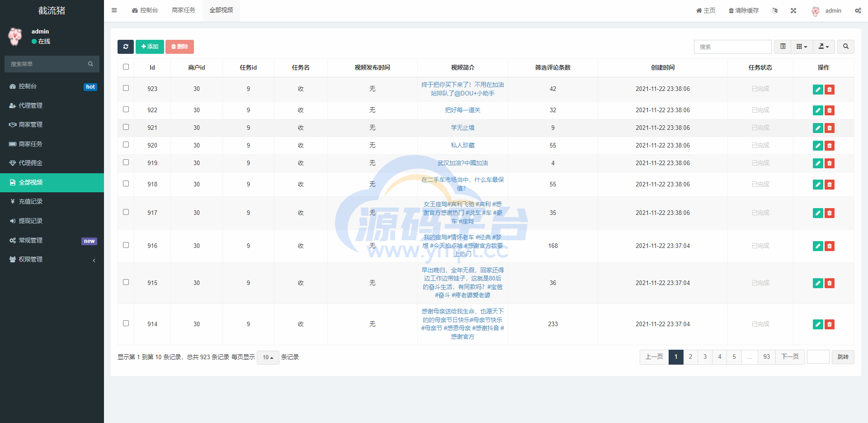Delete row with Id 921

pos(830,128)
